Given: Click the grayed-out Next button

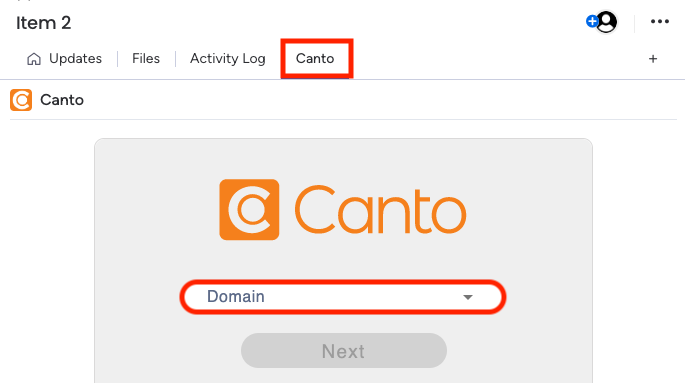Looking at the screenshot, I should [344, 351].
